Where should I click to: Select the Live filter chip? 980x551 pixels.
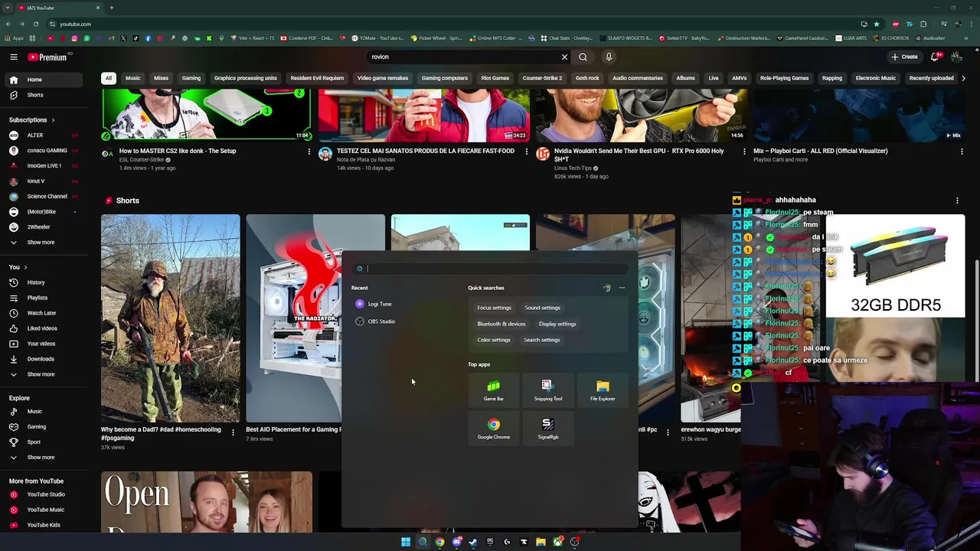coord(714,78)
